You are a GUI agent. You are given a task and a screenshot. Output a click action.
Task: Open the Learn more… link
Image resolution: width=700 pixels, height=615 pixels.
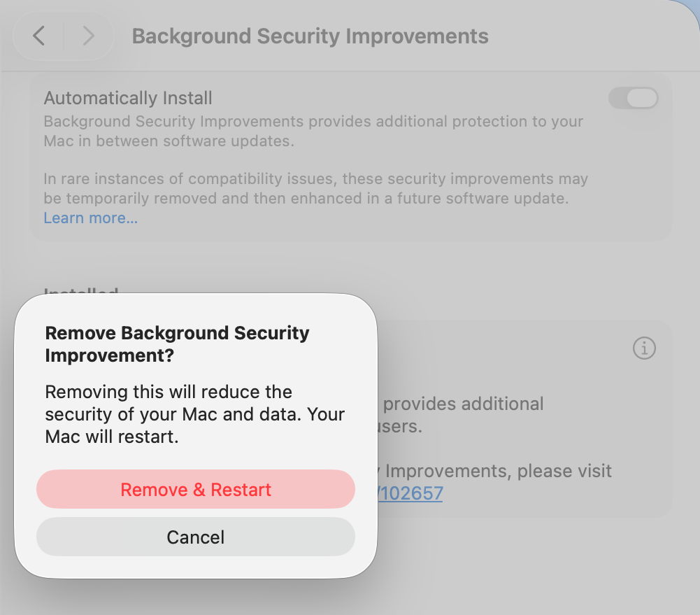pyautogui.click(x=91, y=218)
